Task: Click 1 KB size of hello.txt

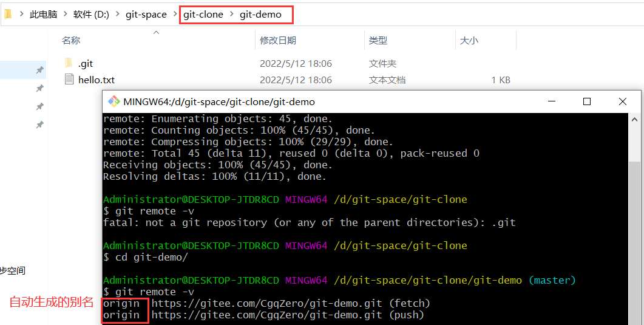Action: tap(501, 80)
